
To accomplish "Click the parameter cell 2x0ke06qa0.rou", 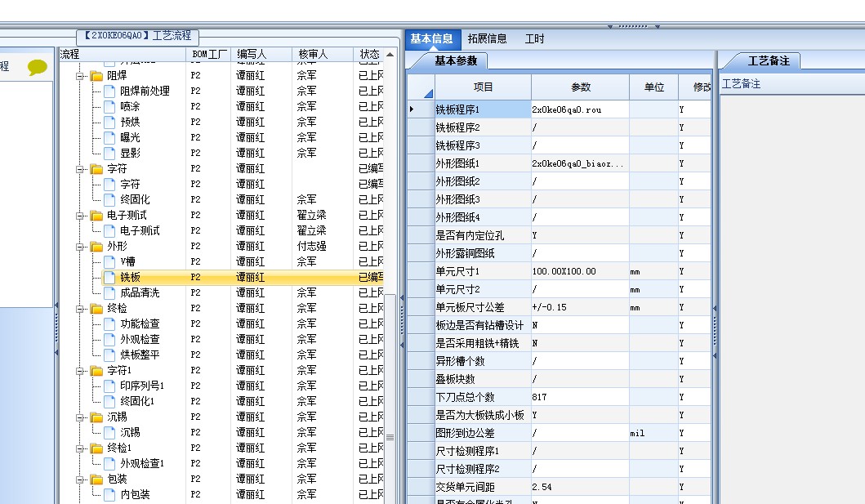I will [580, 109].
